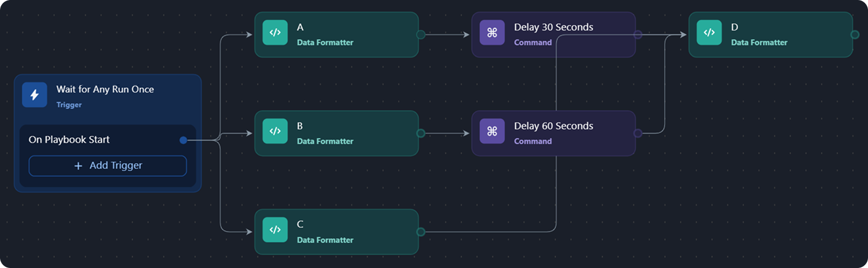
Task: Click the Delay 30 Seconds command icon
Action: pos(492,33)
